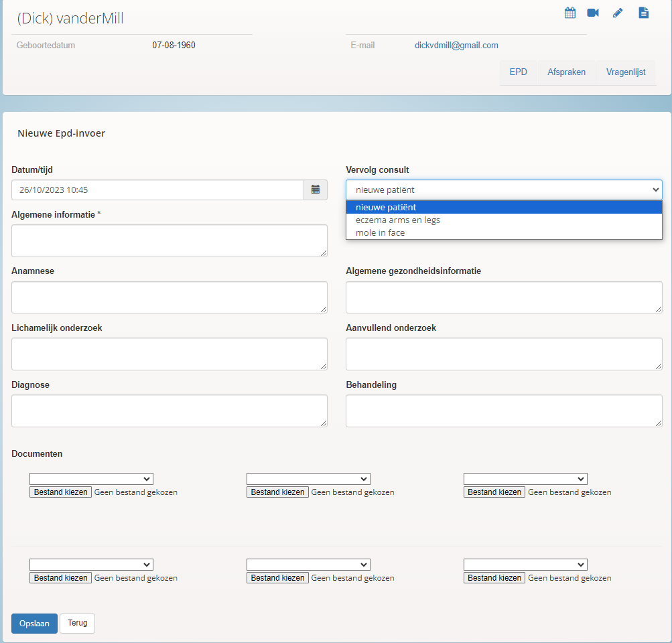Select the 'nieuwe patiënt' option

(x=504, y=208)
